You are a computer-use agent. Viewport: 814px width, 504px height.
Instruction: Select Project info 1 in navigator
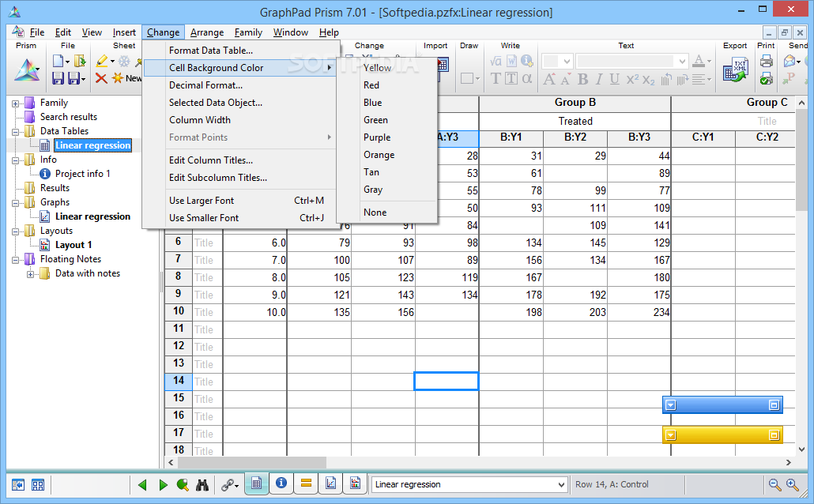[82, 174]
